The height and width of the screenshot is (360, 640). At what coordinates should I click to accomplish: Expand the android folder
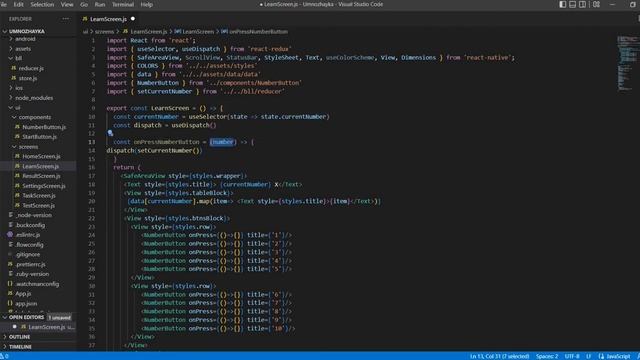point(38,39)
